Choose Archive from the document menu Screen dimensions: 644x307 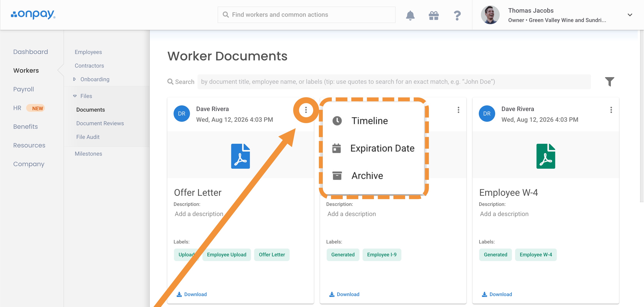(x=358, y=176)
